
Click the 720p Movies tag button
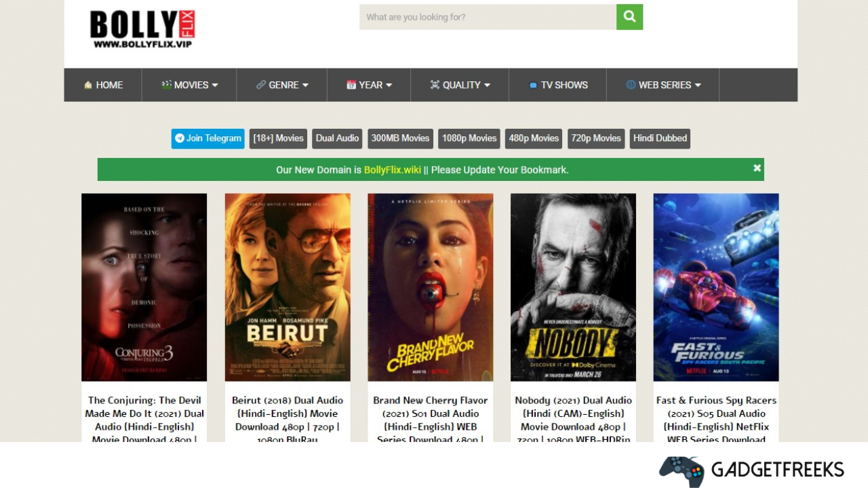pos(596,138)
